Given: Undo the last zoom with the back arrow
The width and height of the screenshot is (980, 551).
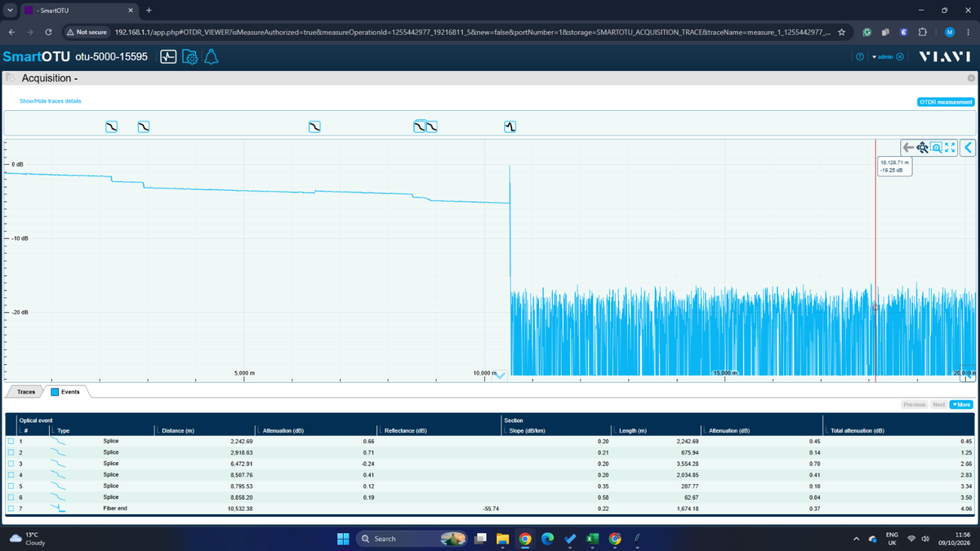Looking at the screenshot, I should [x=908, y=148].
